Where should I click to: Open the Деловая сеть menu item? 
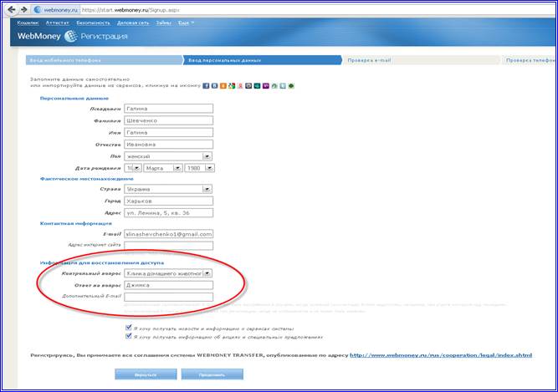pyautogui.click(x=133, y=23)
